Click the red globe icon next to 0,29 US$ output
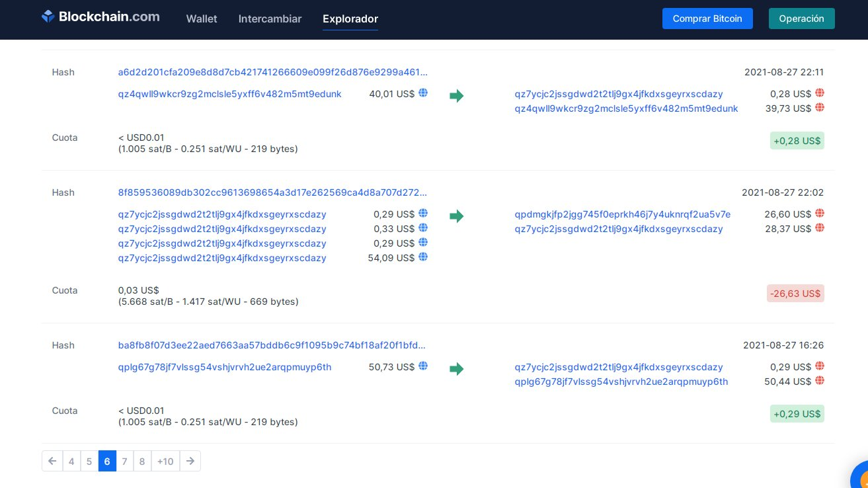Image resolution: width=868 pixels, height=488 pixels. pyautogui.click(x=820, y=366)
